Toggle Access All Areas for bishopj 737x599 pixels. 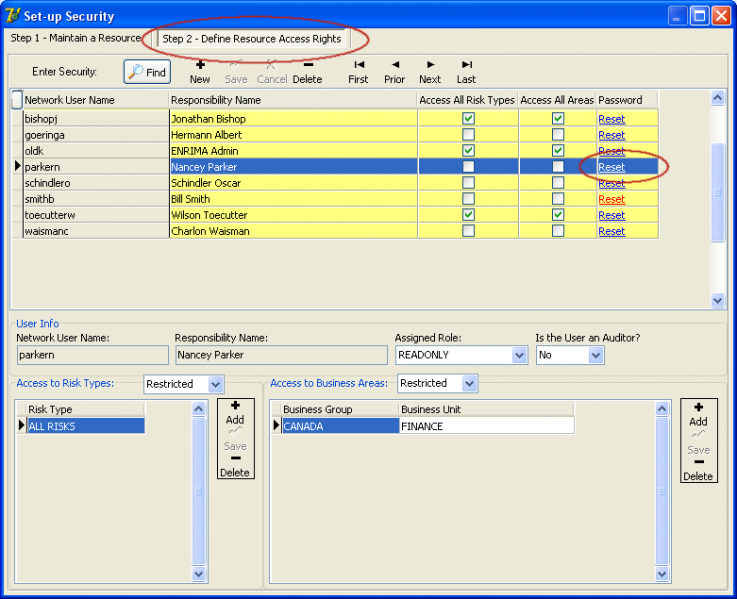pos(558,118)
